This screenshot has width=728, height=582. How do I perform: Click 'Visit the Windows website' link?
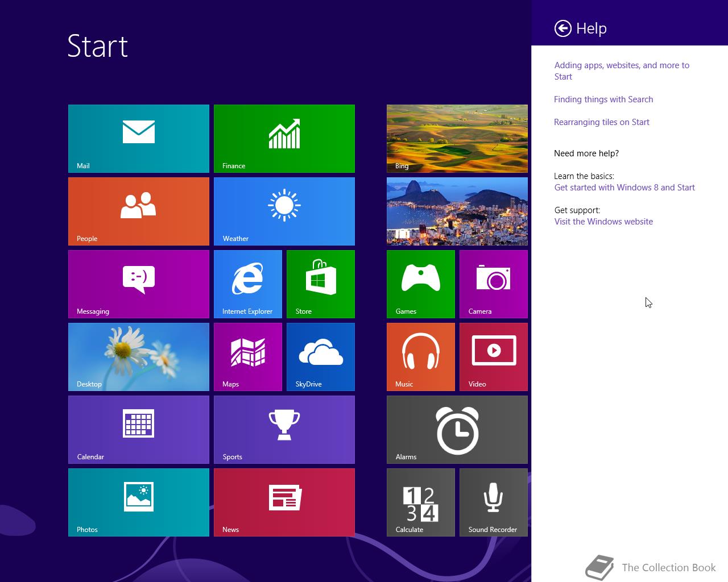coord(603,222)
